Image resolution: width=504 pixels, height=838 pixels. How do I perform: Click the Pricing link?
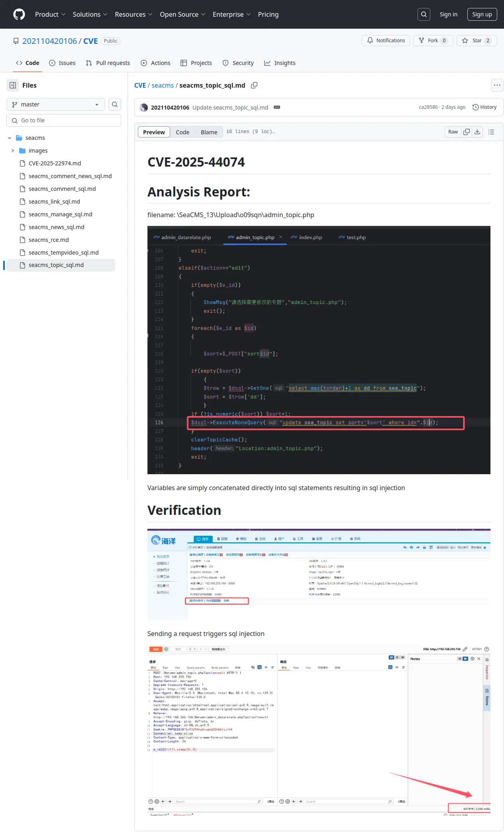(x=268, y=14)
